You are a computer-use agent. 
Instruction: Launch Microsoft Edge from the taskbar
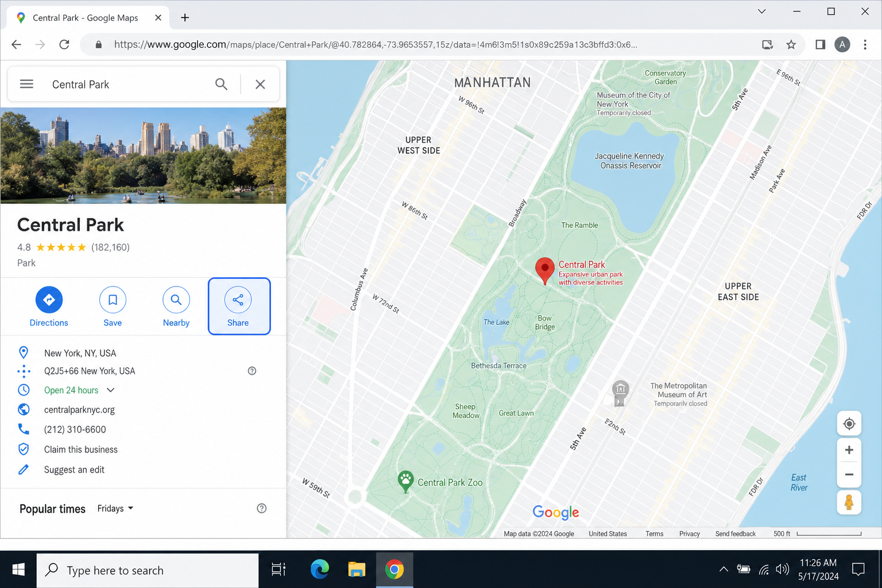click(319, 569)
